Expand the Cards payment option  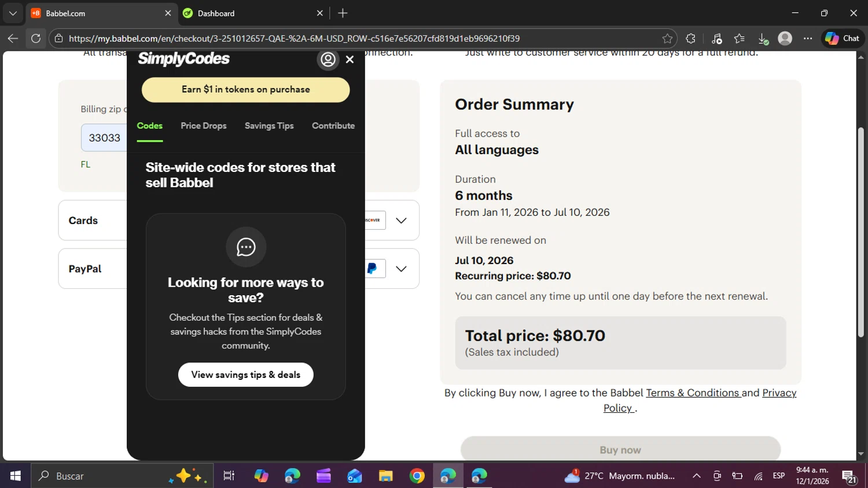click(x=401, y=221)
